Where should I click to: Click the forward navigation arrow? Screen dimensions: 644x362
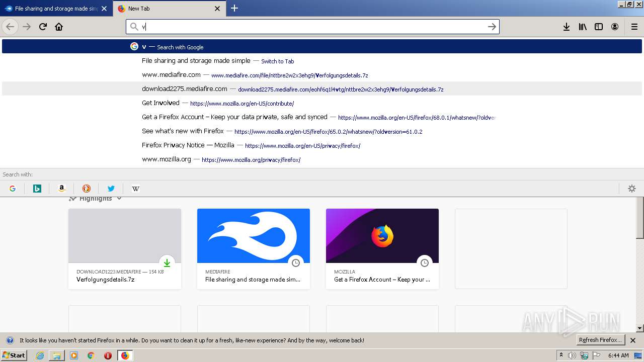27,27
